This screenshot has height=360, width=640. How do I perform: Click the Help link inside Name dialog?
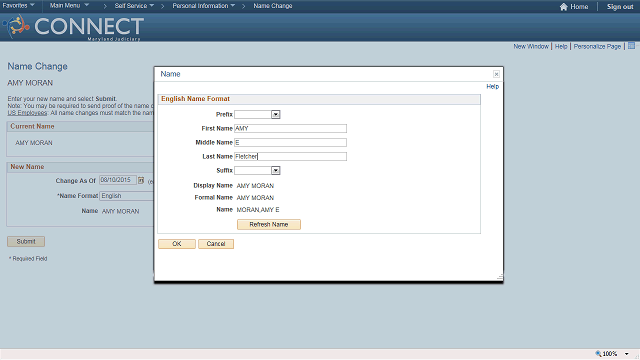coord(493,87)
